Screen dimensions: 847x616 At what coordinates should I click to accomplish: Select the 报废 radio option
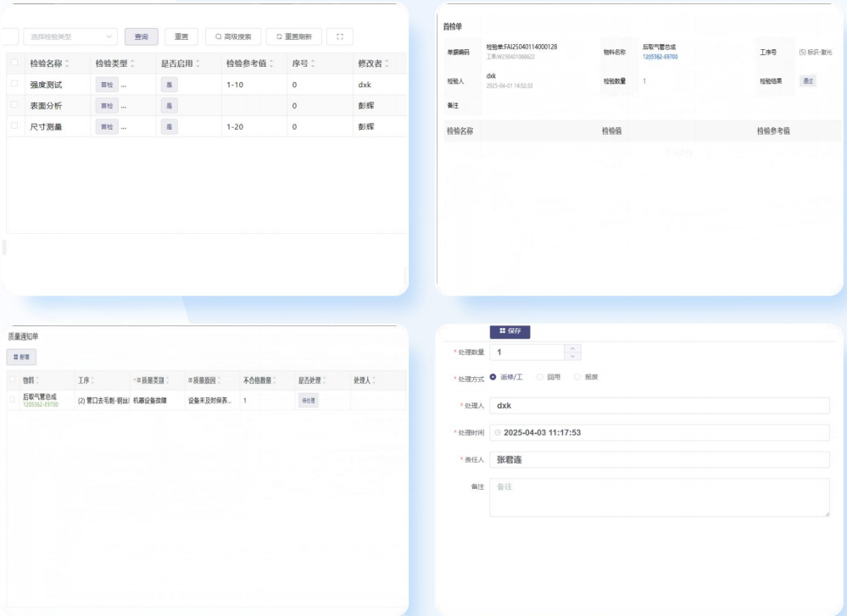[x=578, y=377]
